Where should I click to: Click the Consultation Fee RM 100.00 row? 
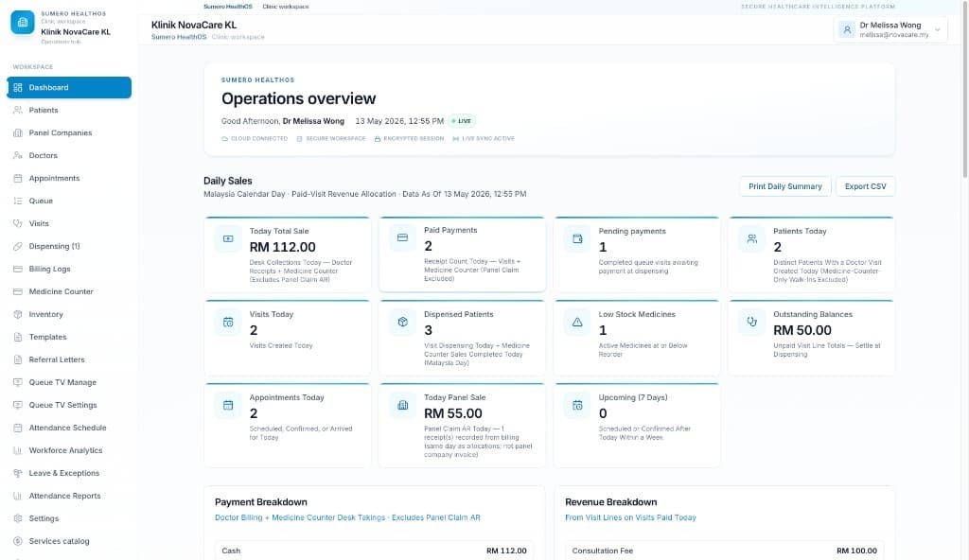724,551
